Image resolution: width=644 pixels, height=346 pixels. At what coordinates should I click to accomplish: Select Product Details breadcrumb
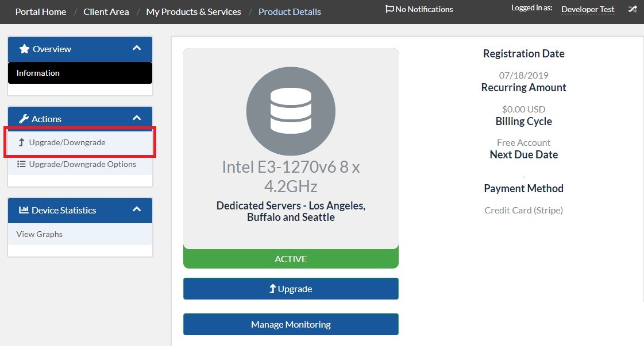[290, 12]
